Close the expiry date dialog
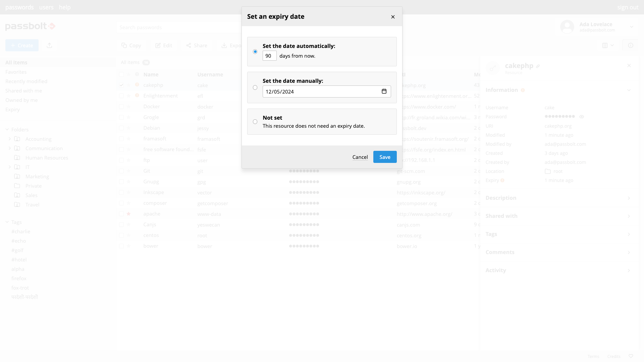Viewport: 644px width, 362px height. tap(393, 17)
